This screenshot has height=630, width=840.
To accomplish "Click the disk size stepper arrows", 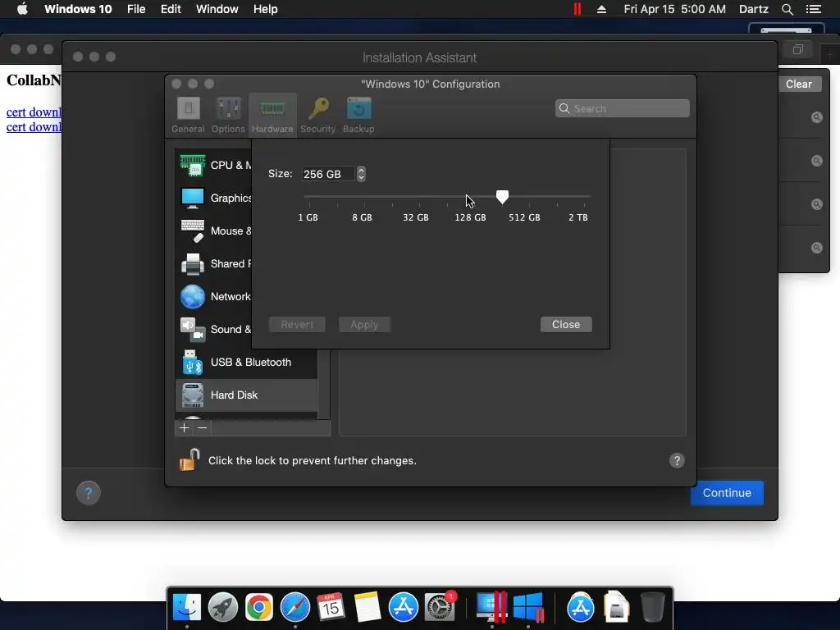I will [361, 174].
